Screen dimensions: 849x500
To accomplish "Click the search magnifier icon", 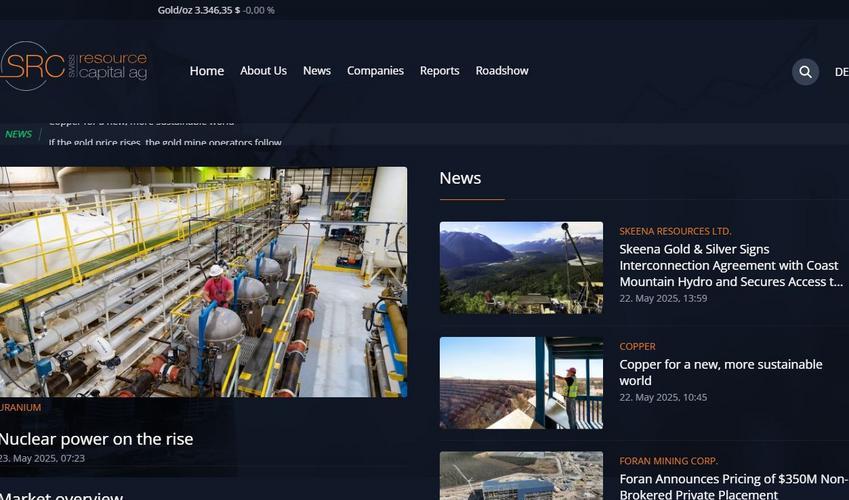I will [x=805, y=72].
